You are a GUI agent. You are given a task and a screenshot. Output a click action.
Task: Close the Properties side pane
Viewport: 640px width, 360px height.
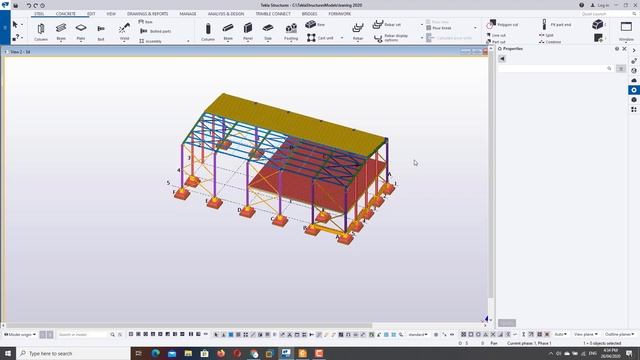point(624,49)
